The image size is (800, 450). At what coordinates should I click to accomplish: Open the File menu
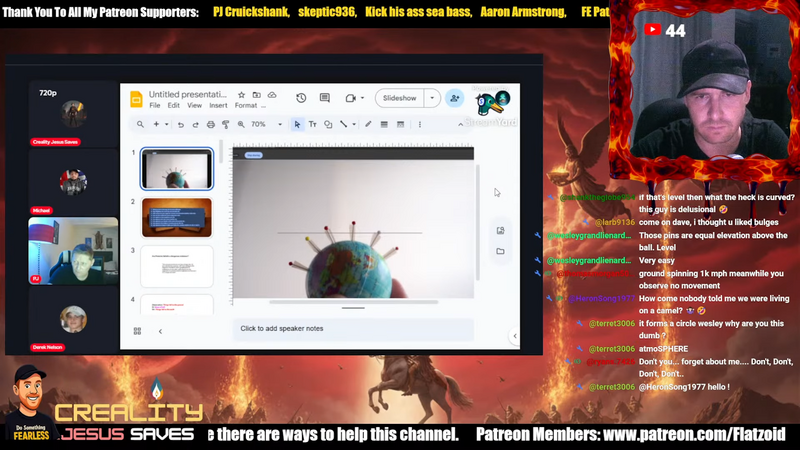(155, 106)
